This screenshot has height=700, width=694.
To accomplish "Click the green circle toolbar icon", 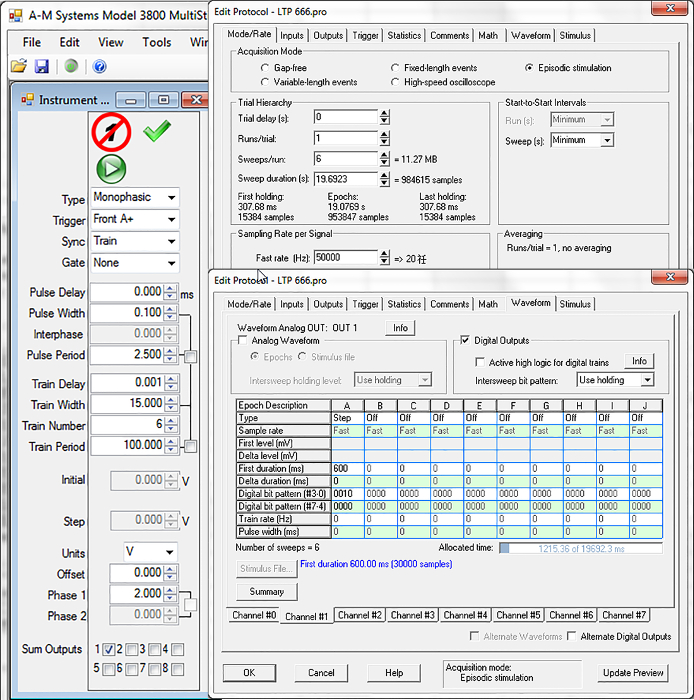I will coord(71,67).
